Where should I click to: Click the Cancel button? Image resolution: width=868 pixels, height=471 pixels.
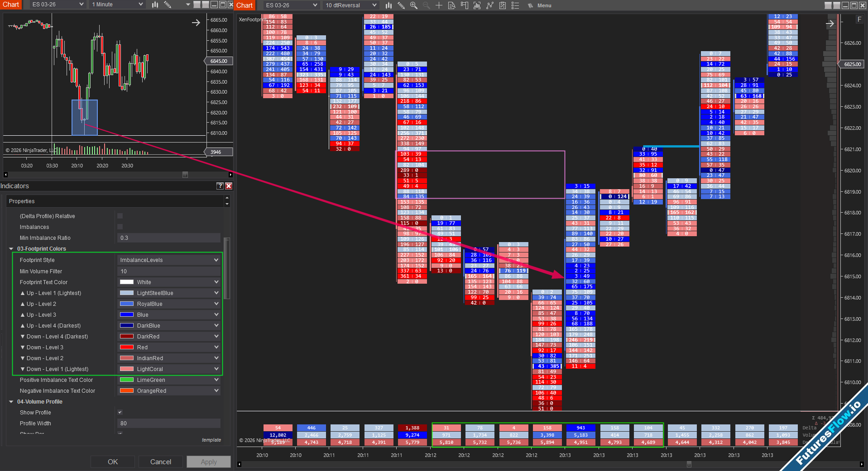click(x=161, y=462)
